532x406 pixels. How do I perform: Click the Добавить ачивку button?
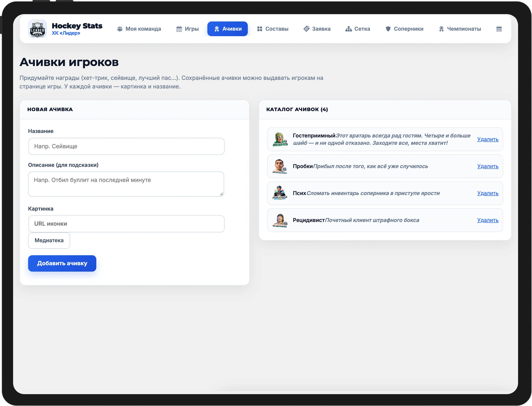tap(62, 263)
